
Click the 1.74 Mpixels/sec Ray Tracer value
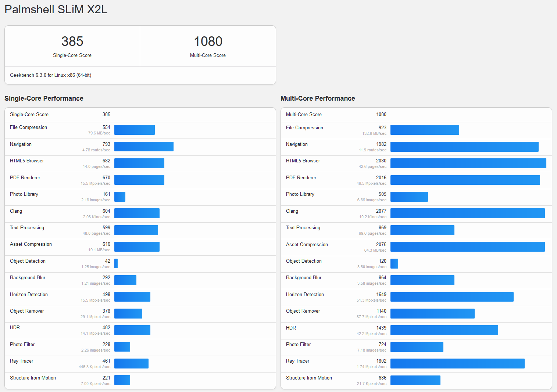pyautogui.click(x=371, y=367)
